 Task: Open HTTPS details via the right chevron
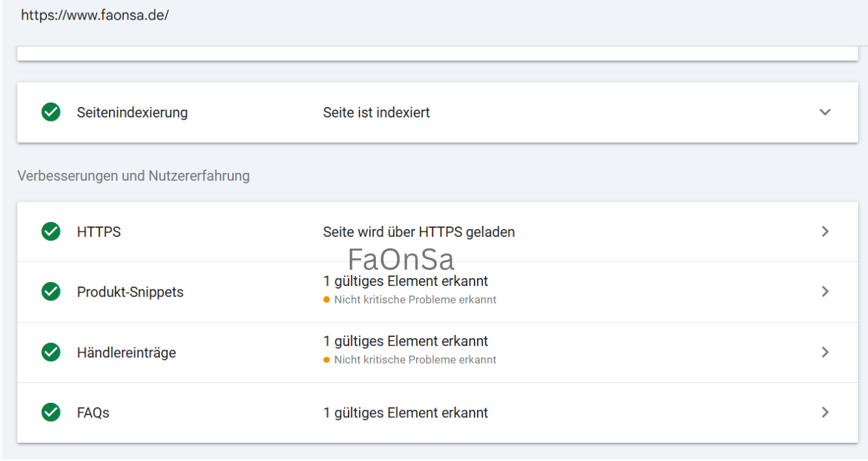point(825,232)
